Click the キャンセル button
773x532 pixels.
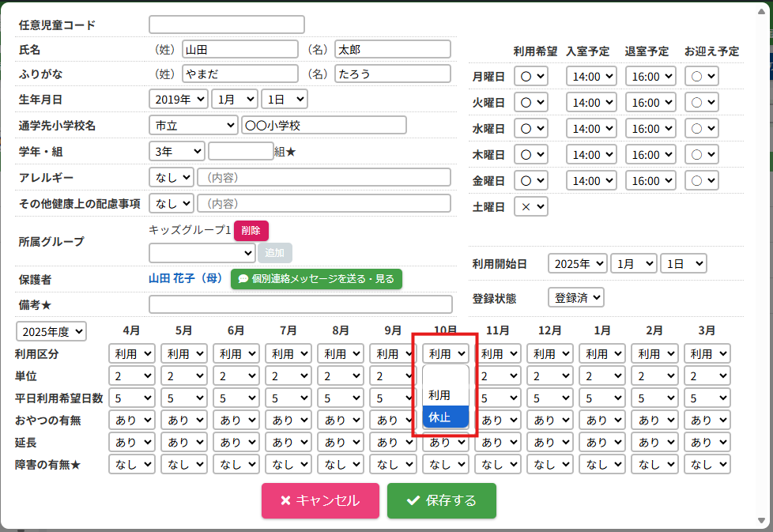(x=319, y=500)
